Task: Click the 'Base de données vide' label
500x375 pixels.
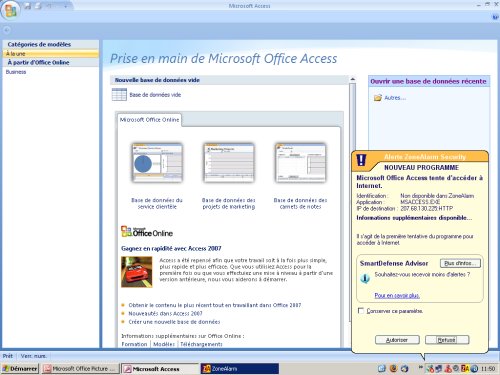Action: [x=155, y=95]
